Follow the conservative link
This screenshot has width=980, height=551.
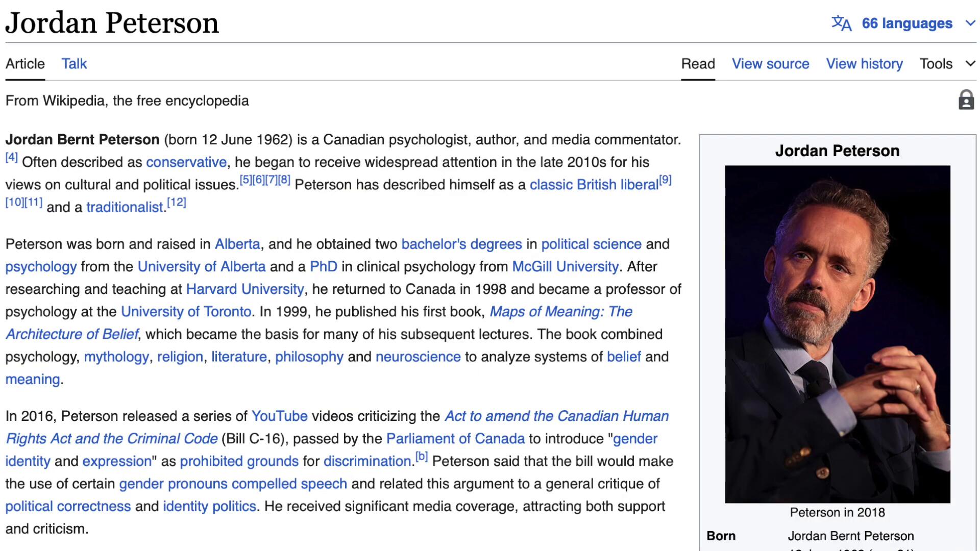pyautogui.click(x=186, y=162)
